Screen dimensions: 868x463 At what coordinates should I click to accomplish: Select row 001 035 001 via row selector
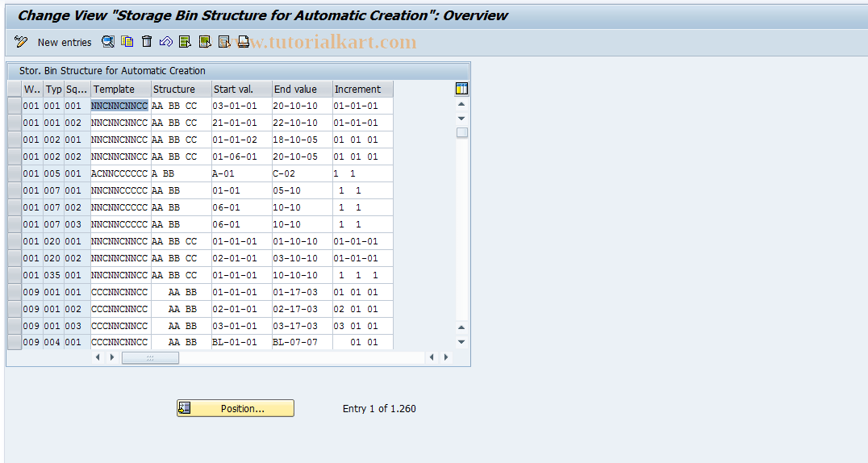(x=15, y=275)
